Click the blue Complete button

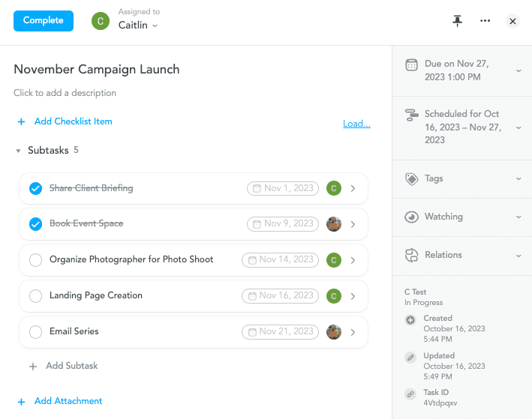(44, 21)
